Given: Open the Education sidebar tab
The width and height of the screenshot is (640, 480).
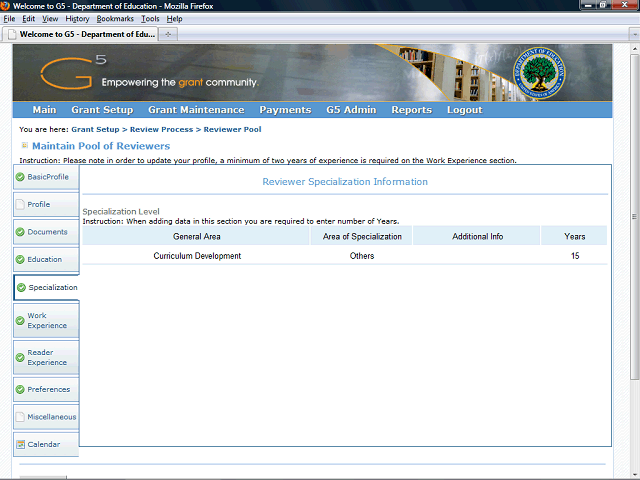Looking at the screenshot, I should (x=45, y=260).
